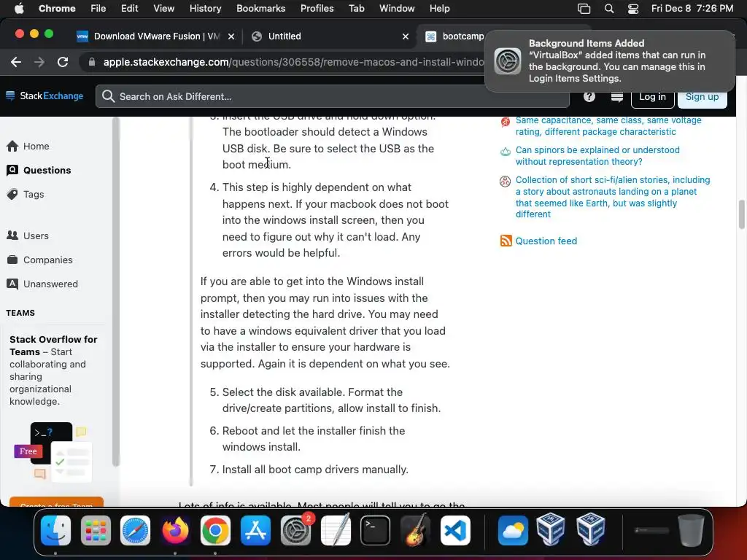The width and height of the screenshot is (747, 560).
Task: Open the Trash in the Dock
Action: coord(692,531)
